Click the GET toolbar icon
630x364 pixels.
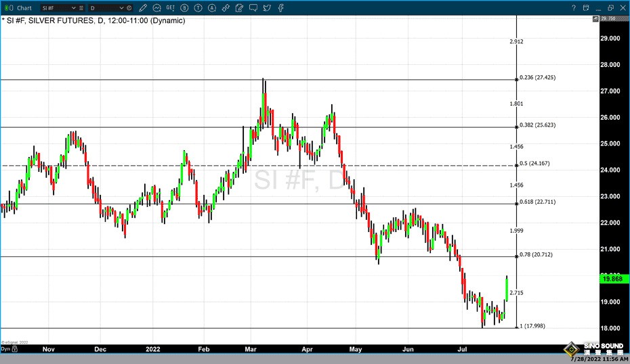coord(170,8)
